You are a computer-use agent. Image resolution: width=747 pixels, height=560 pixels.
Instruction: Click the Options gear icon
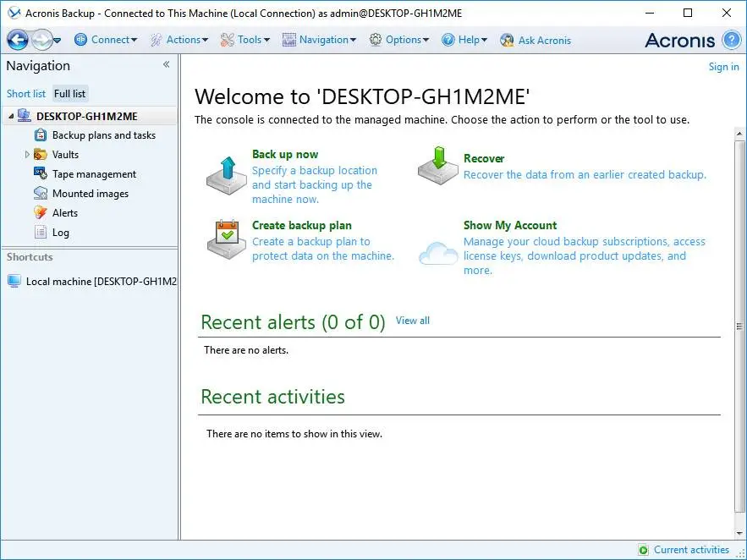[x=376, y=40]
